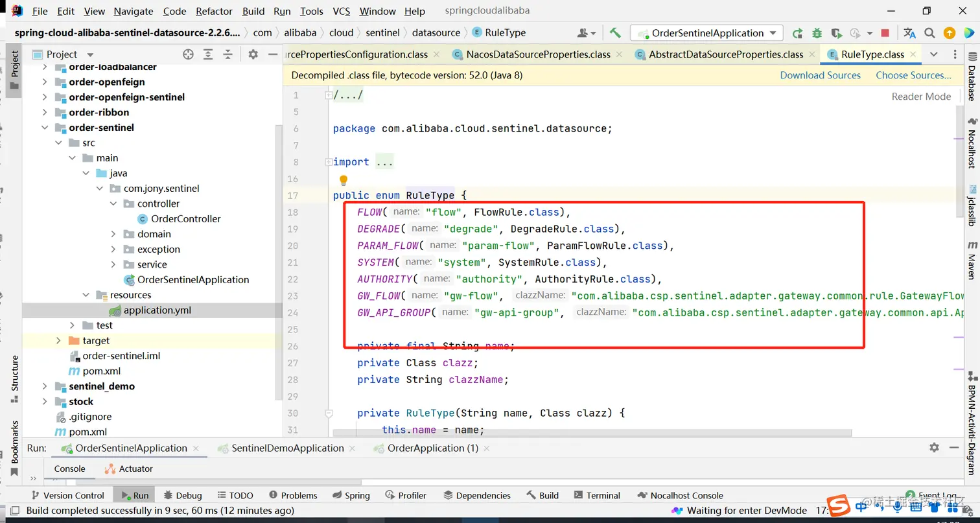
Task: Open the Refactor menu
Action: (x=214, y=11)
